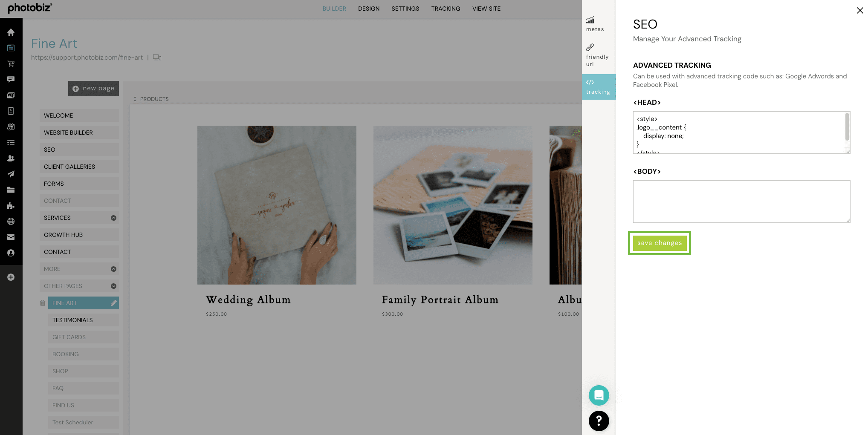Open the globe domains icon in sidebar

click(11, 222)
